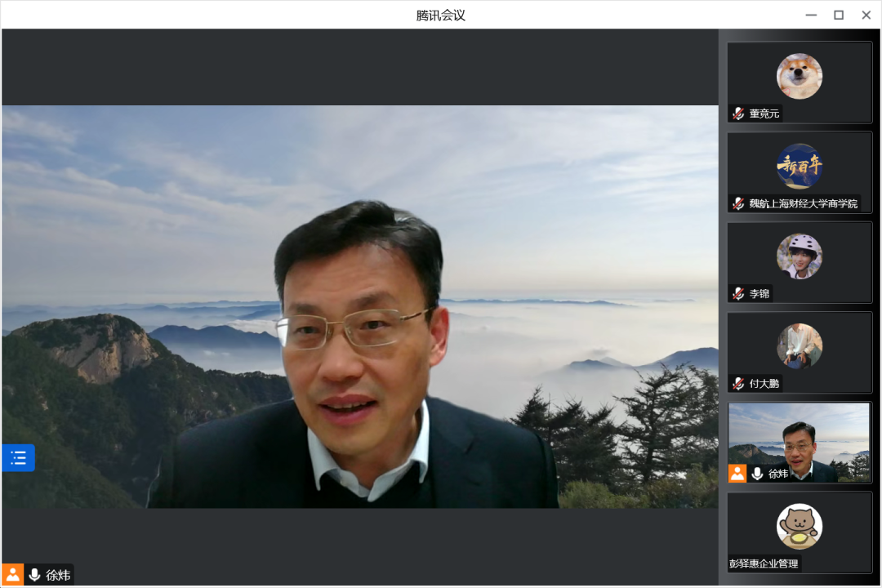
Task: Click orange host icon in main speaker label
Action: (x=12, y=574)
